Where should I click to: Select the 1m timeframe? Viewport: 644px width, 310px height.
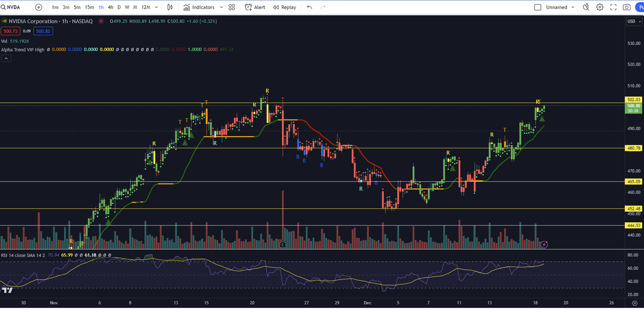click(55, 7)
